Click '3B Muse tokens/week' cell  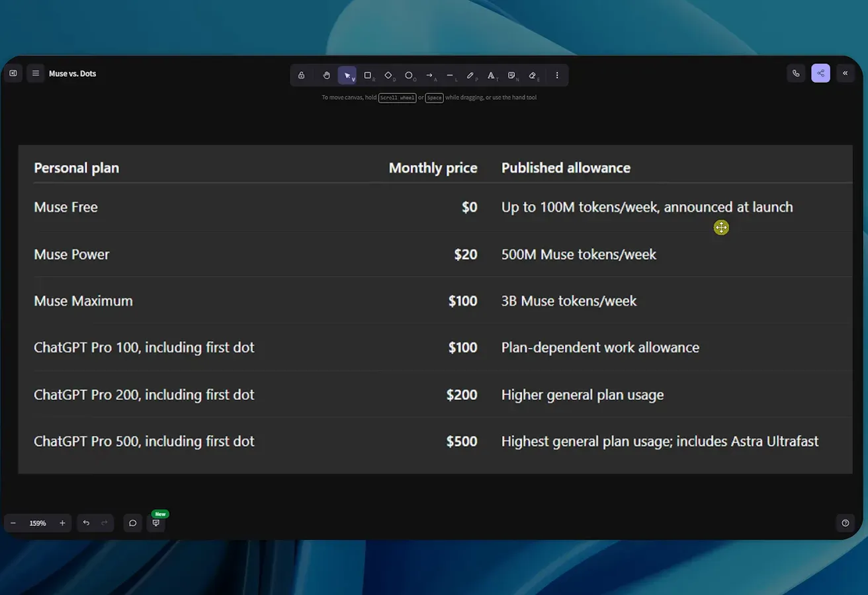click(x=569, y=301)
